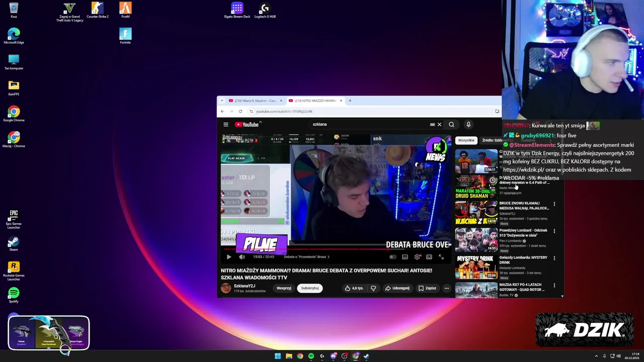Dislike the current YouTube video
The height and width of the screenshot is (362, 644).
373,288
